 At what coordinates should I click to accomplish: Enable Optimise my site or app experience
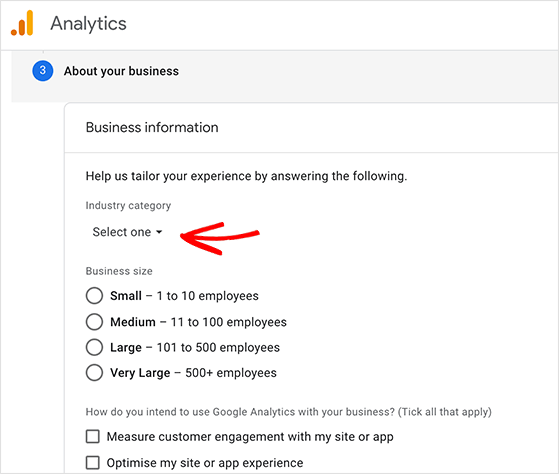(x=93, y=463)
